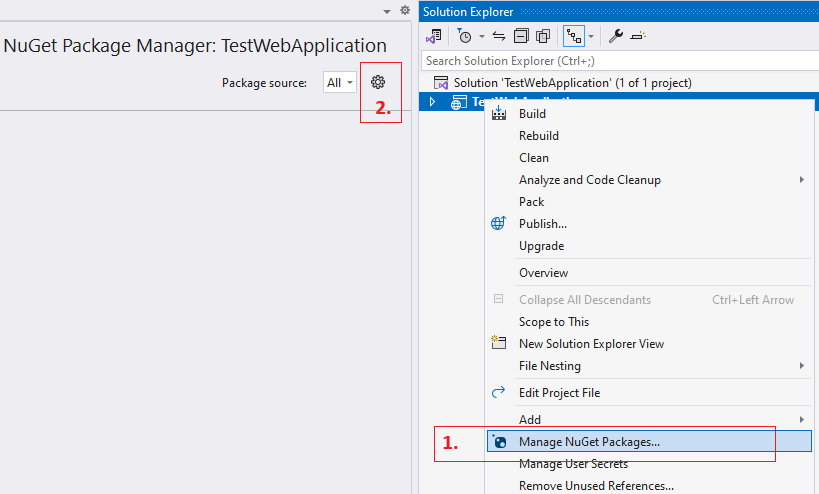Switch views icon in Solution Explorer toolbar
The width and height of the screenshot is (819, 494).
(434, 36)
